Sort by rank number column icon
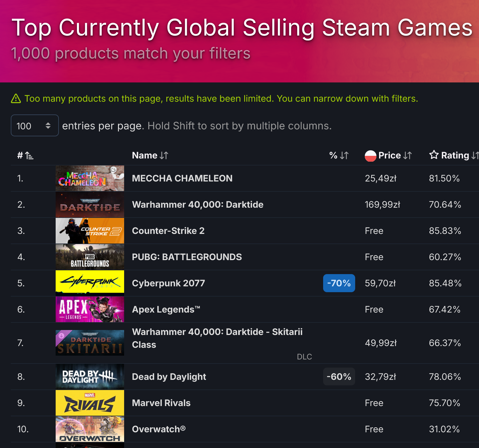 tap(29, 156)
